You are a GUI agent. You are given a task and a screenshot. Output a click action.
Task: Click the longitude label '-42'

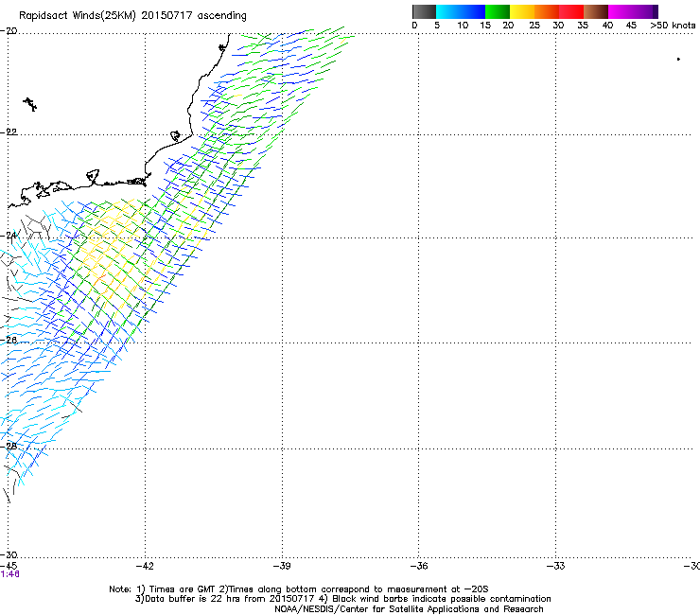[x=145, y=566]
